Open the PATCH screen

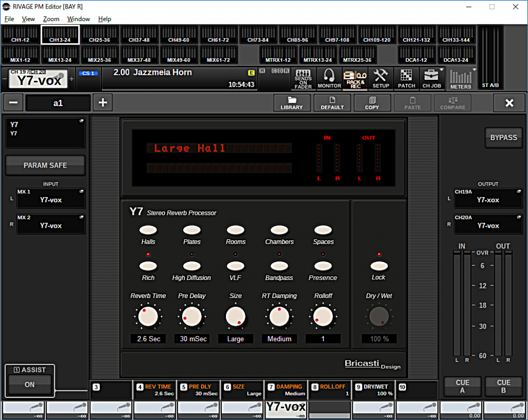407,78
